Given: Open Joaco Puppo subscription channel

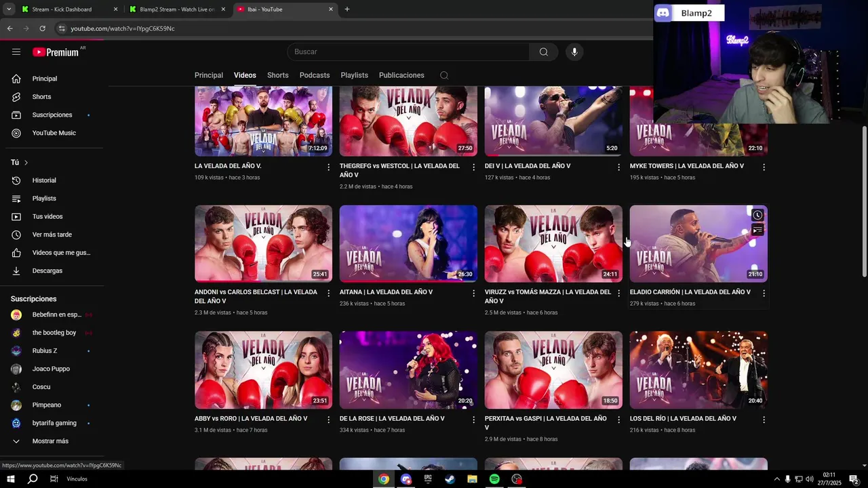Looking at the screenshot, I should point(52,369).
